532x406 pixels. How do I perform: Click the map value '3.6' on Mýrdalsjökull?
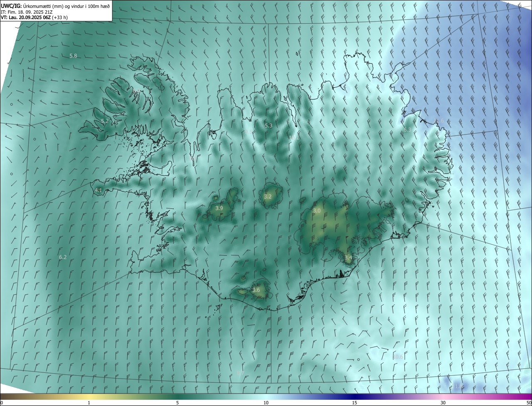pos(256,290)
